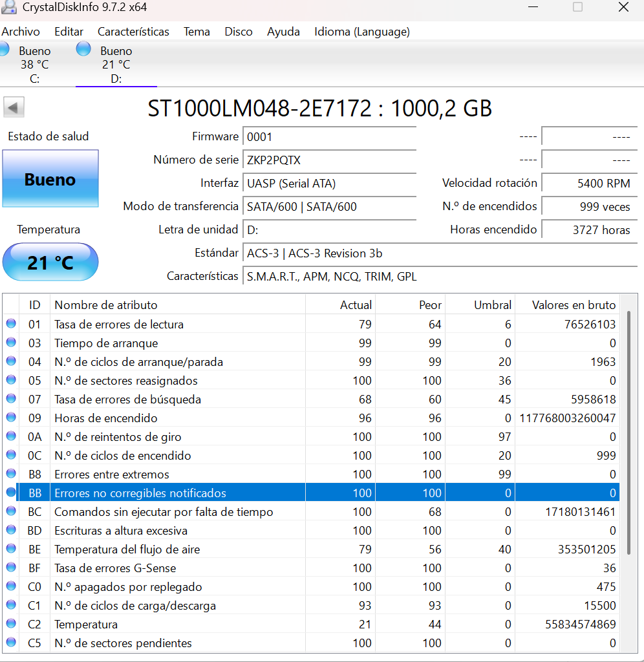This screenshot has height=662, width=644.
Task: Select the row Tasa de errores de búsqueda
Action: tap(311, 399)
